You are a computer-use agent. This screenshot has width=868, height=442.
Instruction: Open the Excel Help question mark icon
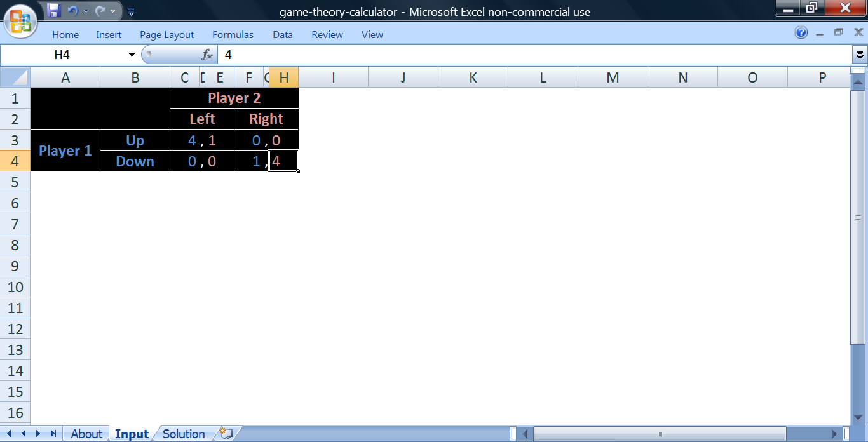801,33
